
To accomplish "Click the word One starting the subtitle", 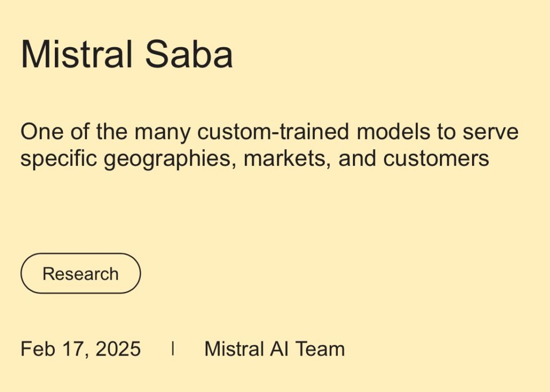I will [42, 132].
